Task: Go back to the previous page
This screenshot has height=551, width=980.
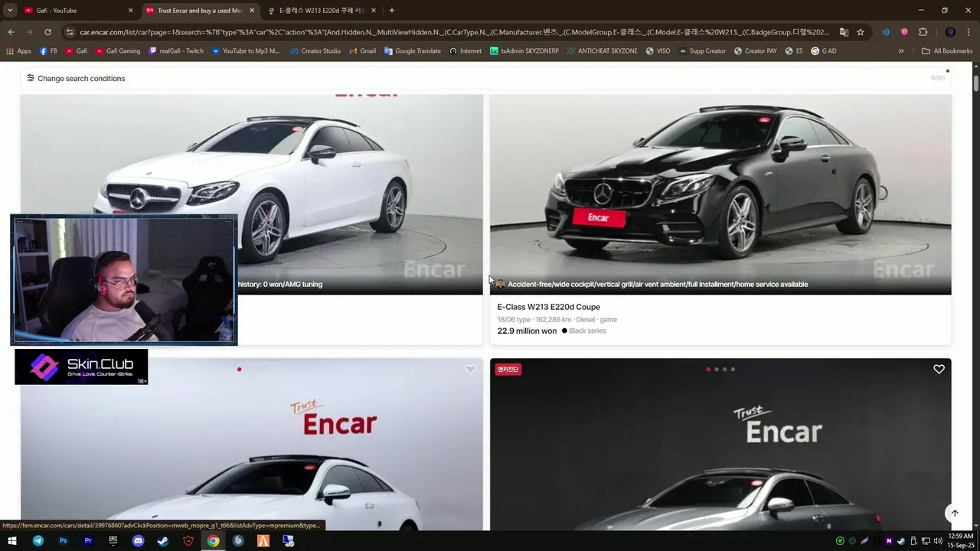Action: click(x=11, y=32)
